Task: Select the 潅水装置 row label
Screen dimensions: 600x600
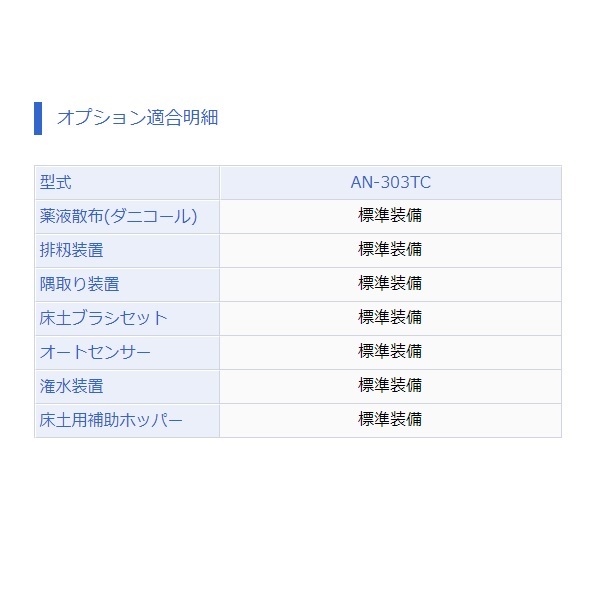Action: pos(72,386)
